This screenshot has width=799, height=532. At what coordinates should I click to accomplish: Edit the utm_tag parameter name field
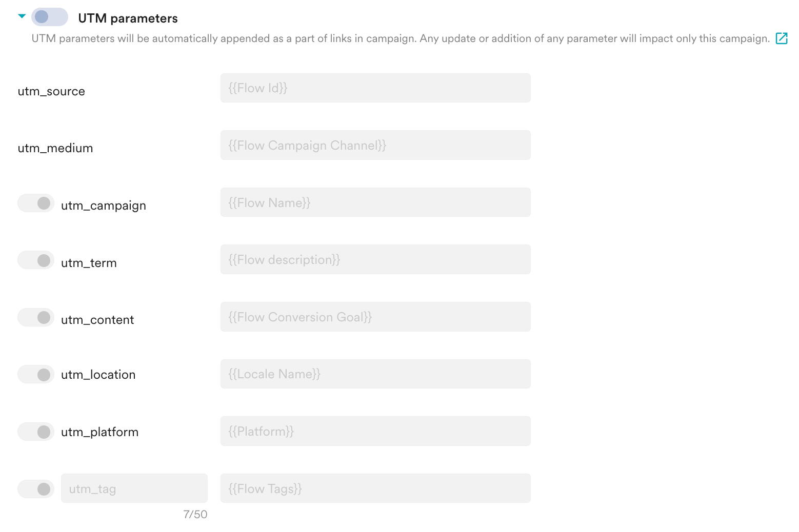coord(134,488)
